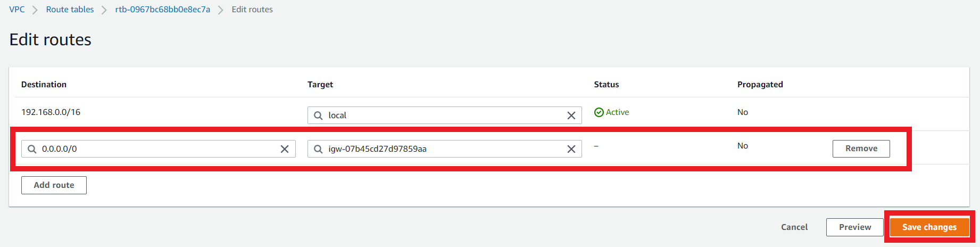980x247 pixels.
Task: Open the igw-07b45cd27d97859aa target dropdown field
Action: [x=445, y=149]
